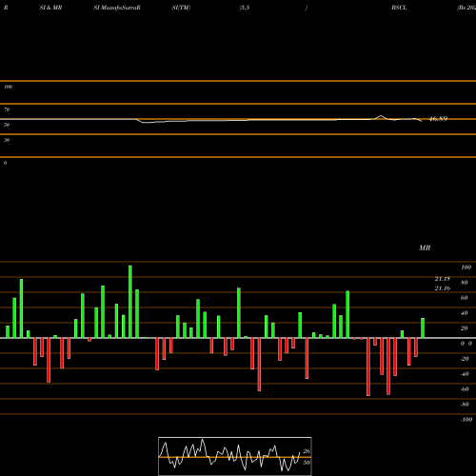Open the mini oscillator chart thumbnail
The width and height of the screenshot is (476, 476).
(x=235, y=456)
